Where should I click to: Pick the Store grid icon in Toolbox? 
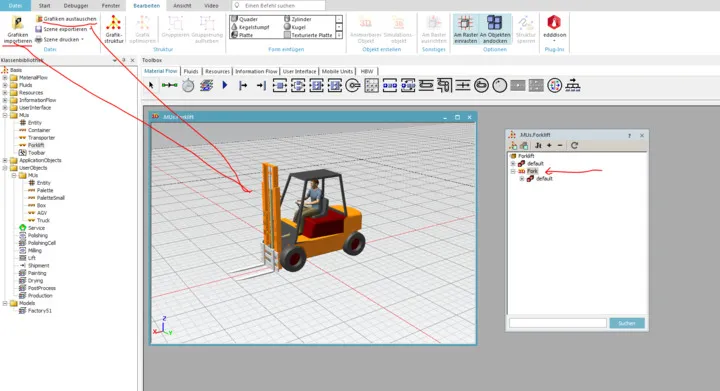[x=371, y=85]
